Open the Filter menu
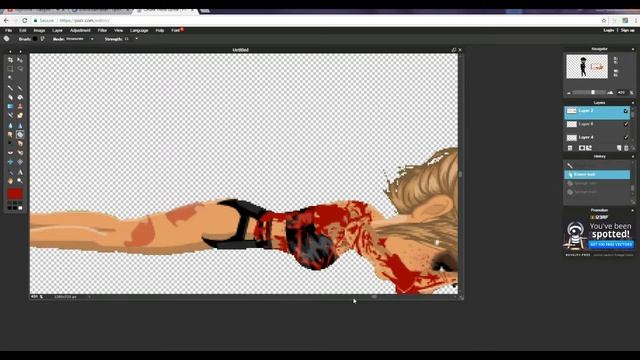Viewport: 640px width, 360px height. 102,31
